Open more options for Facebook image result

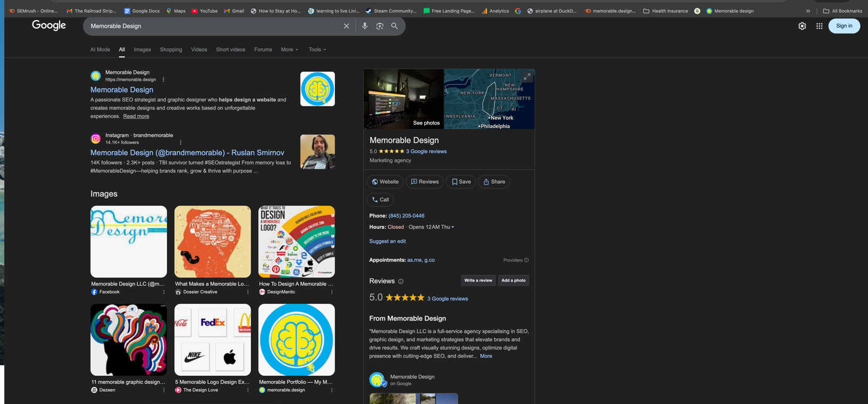(164, 292)
